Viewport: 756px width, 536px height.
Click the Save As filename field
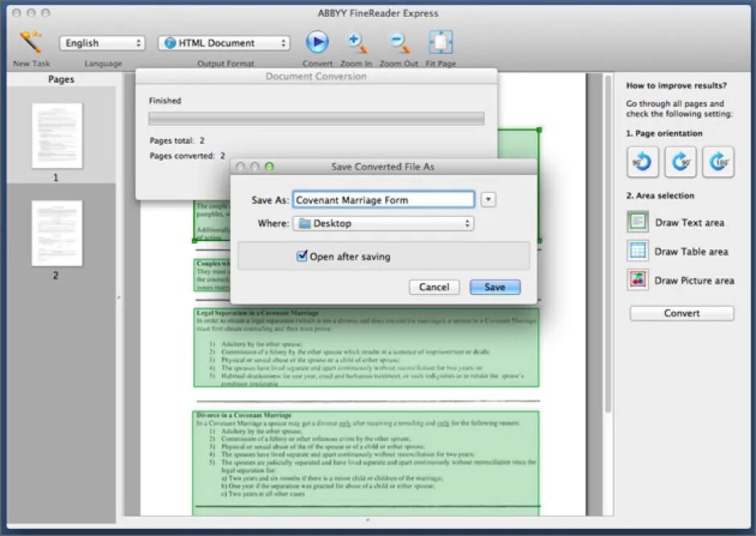coord(384,200)
